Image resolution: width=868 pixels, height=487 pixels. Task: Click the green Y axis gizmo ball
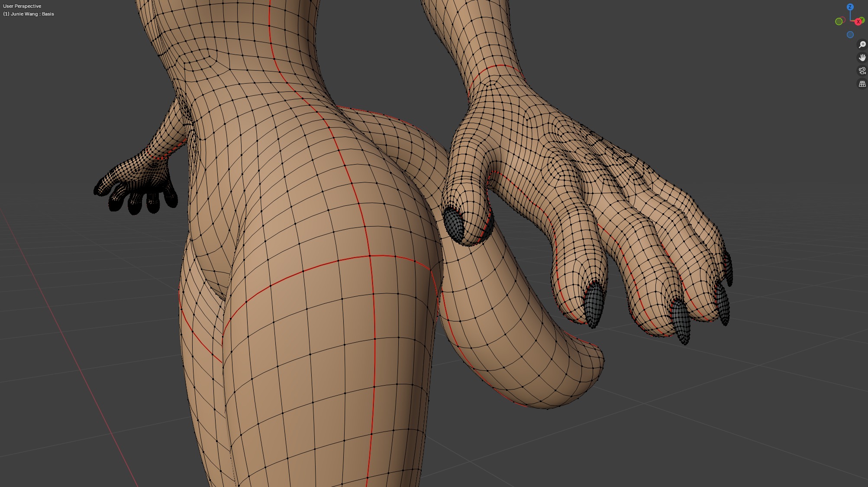(x=863, y=19)
